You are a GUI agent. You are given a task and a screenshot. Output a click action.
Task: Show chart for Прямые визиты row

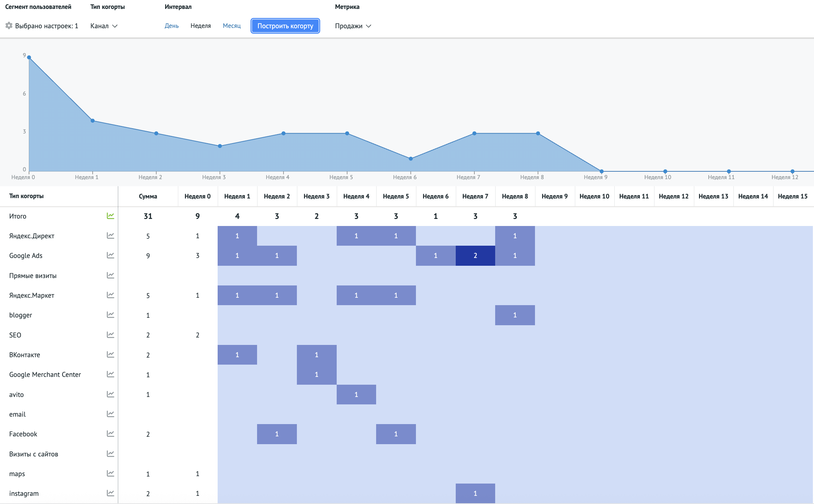tap(110, 275)
